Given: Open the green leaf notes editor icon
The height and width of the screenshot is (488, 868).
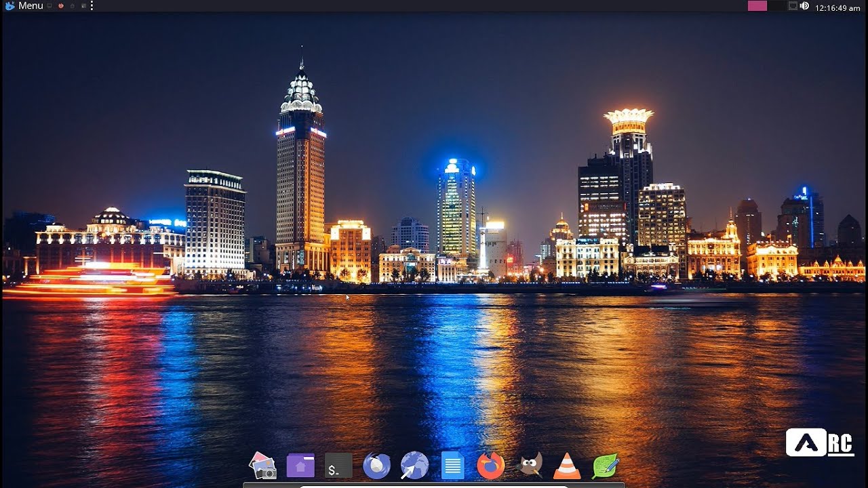Looking at the screenshot, I should pyautogui.click(x=605, y=466).
